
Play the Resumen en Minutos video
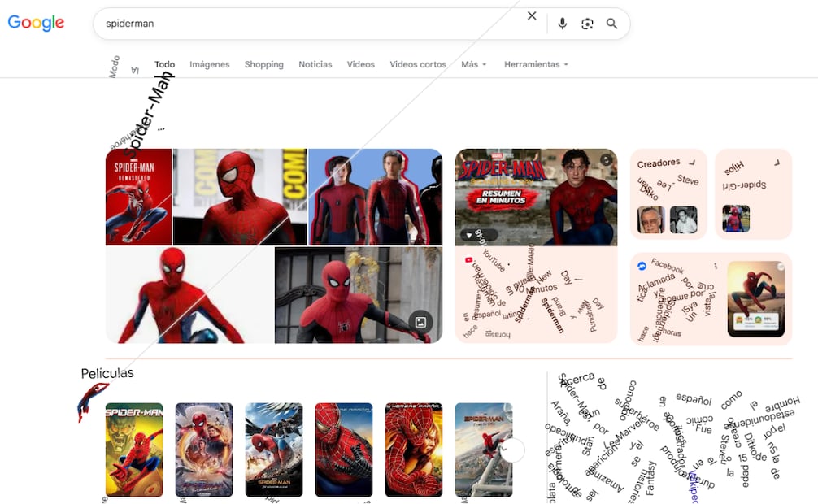536,197
